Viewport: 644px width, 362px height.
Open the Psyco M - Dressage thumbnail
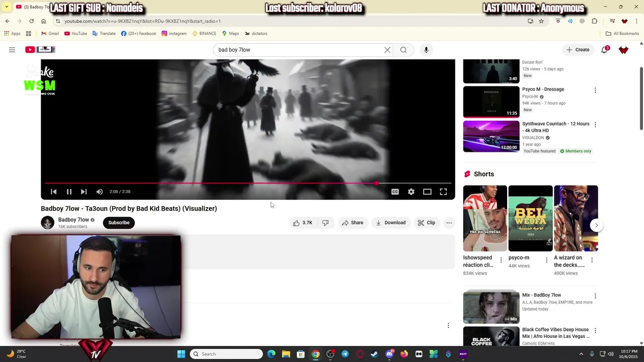click(491, 102)
